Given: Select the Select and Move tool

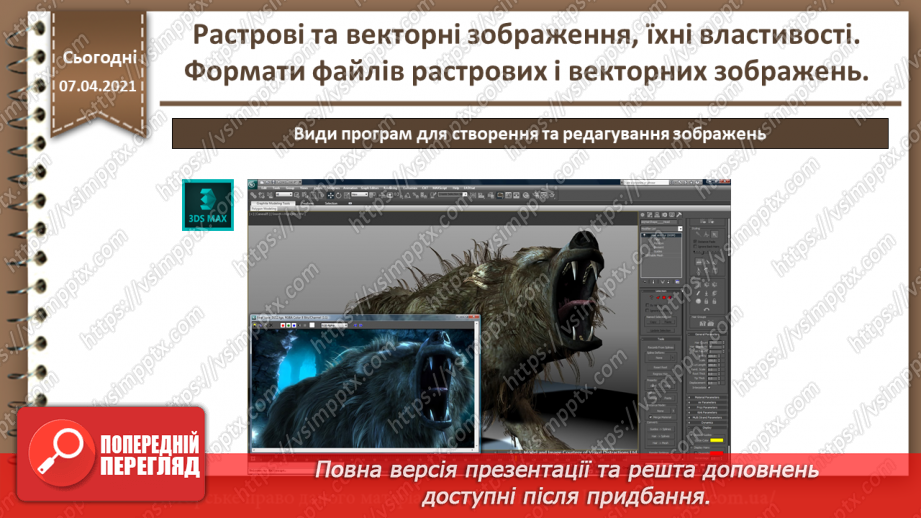Looking at the screenshot, I should 331,196.
